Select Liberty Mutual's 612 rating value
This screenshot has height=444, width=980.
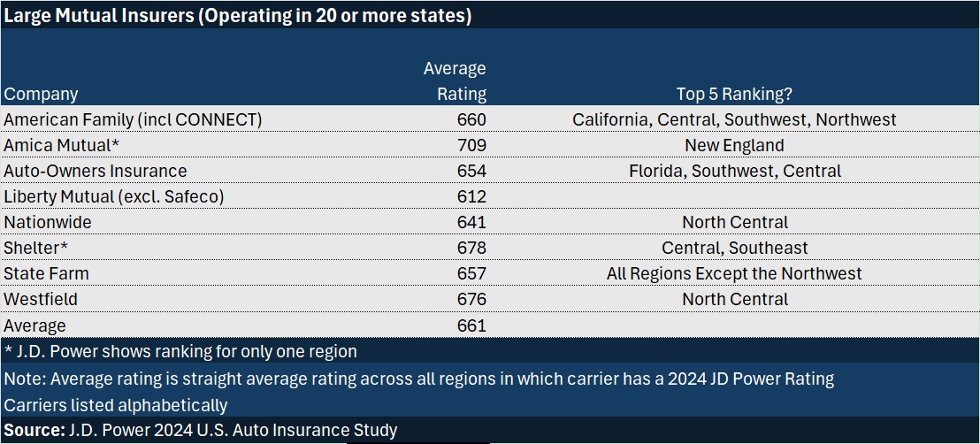pos(471,196)
